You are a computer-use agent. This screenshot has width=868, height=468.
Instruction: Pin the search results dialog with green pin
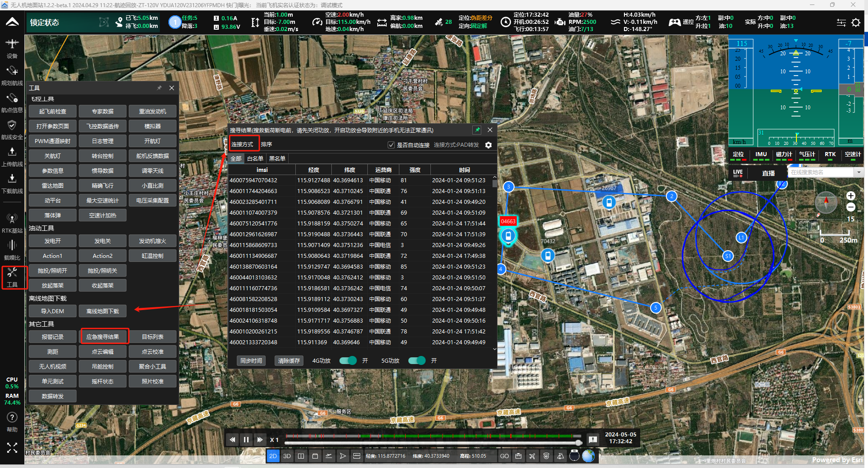click(477, 130)
